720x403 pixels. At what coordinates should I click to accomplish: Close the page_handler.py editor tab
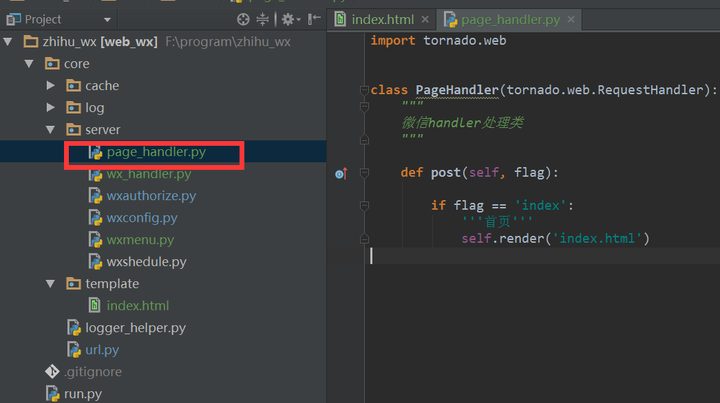pos(571,19)
